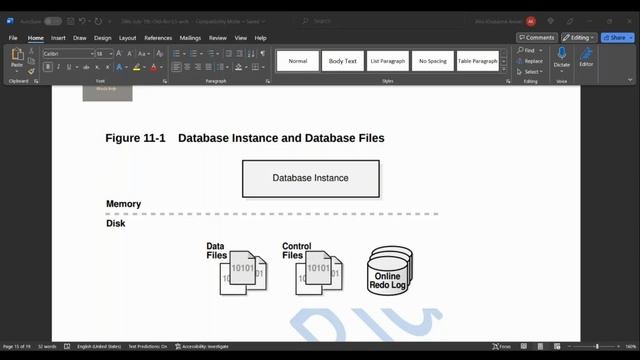Viewport: 640px width, 360px height.
Task: Decrease paragraph indent
Action: [229, 53]
